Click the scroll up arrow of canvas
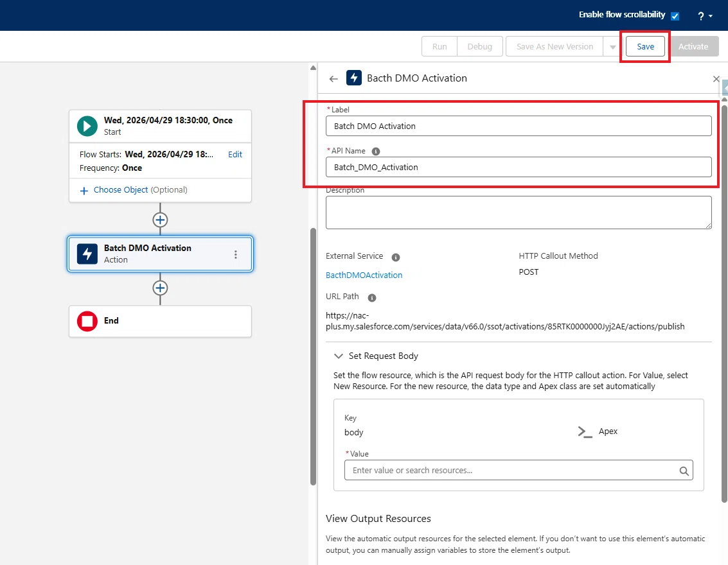This screenshot has height=565, width=728. pyautogui.click(x=313, y=68)
